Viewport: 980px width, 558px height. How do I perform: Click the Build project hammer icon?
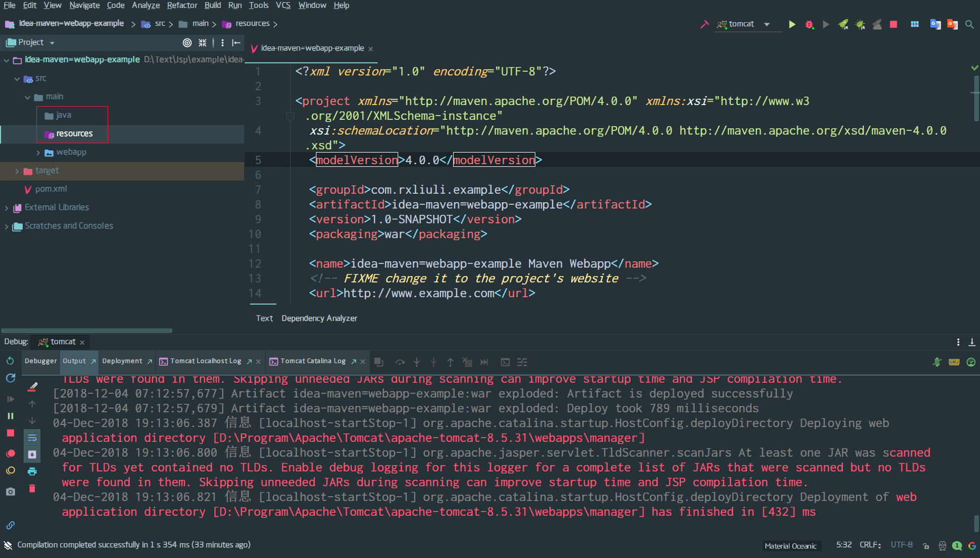704,24
